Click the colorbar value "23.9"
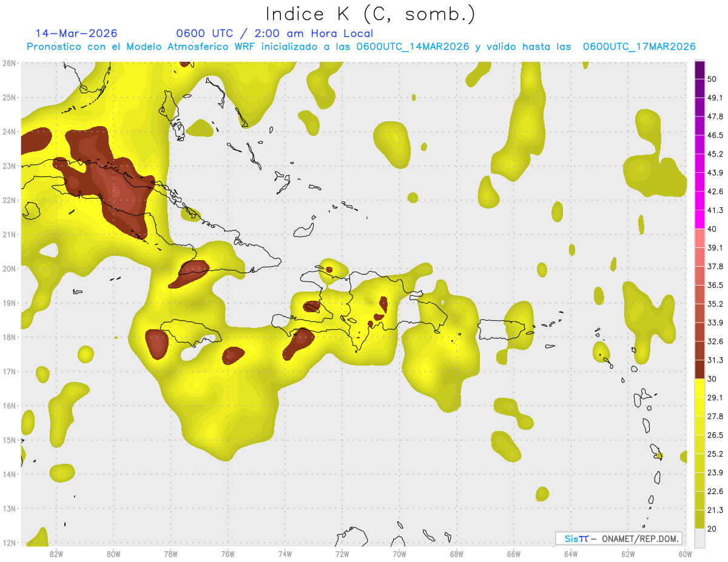This screenshot has height=562, width=728. coord(715,473)
